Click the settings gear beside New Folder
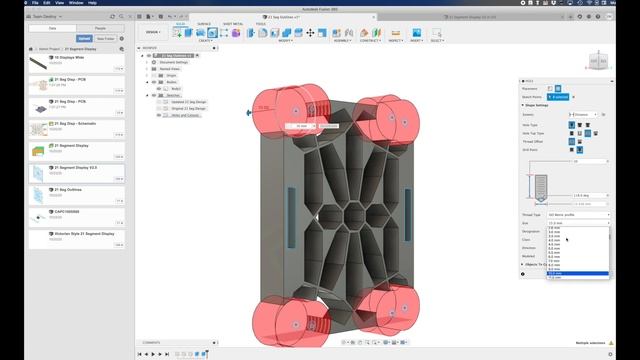Viewport: 640px width, 360px height. [122, 39]
